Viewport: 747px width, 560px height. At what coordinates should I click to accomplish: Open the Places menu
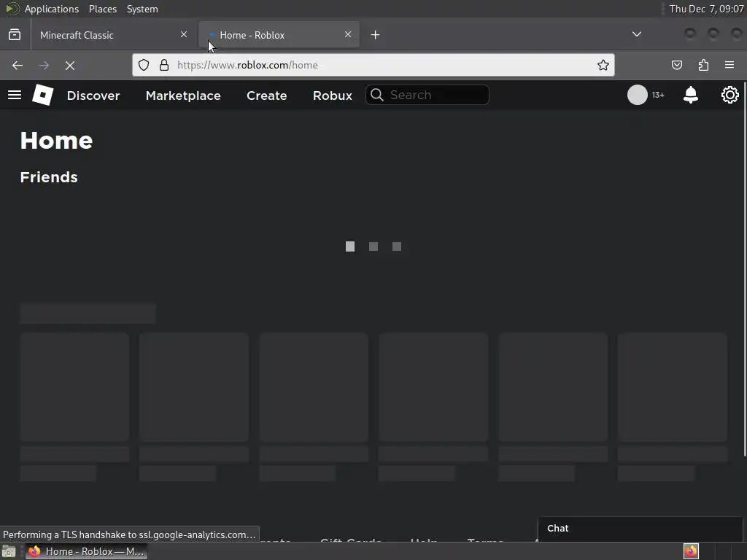[x=103, y=9]
